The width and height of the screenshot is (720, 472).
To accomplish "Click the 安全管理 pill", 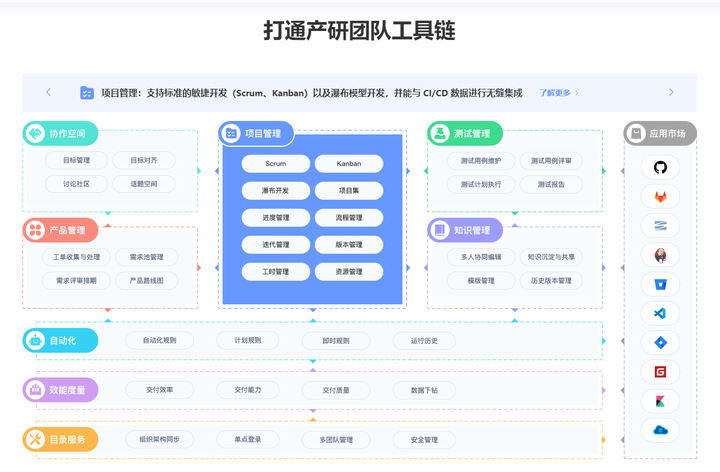I will pyautogui.click(x=424, y=440).
